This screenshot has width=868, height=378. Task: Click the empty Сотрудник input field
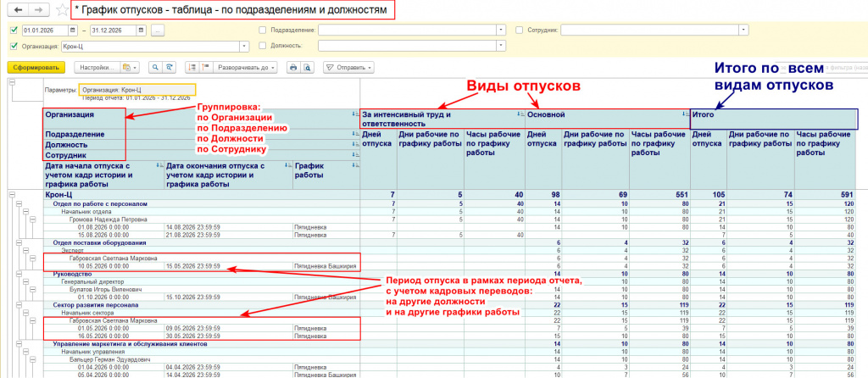click(x=650, y=30)
